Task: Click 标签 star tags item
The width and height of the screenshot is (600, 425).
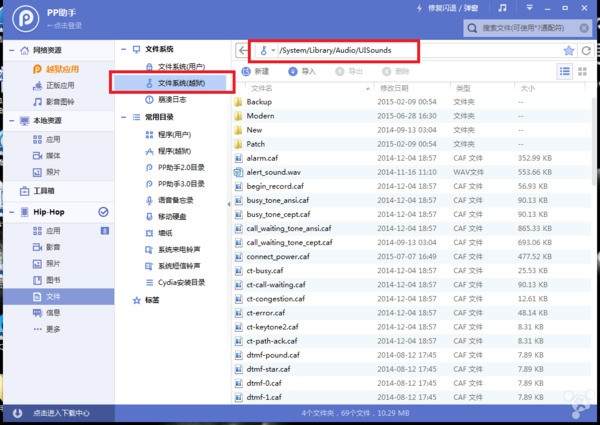Action: pyautogui.click(x=146, y=300)
